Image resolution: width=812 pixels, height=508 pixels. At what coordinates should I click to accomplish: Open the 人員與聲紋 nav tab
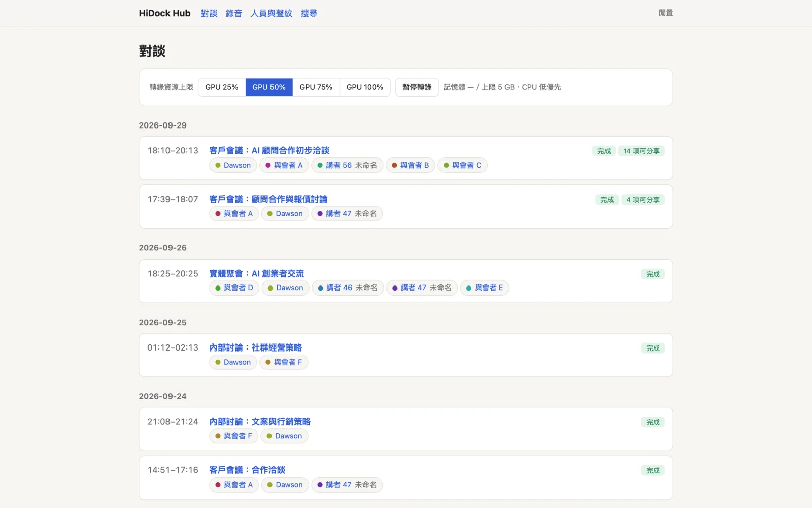coord(272,13)
